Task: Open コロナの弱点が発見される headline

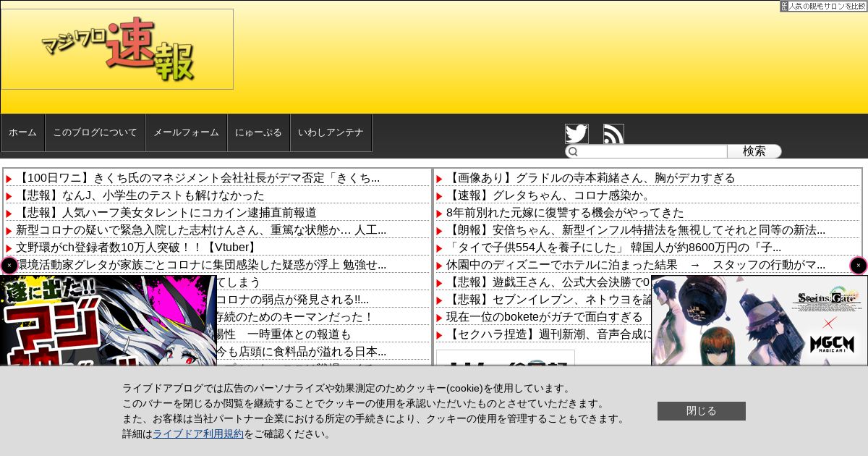Action: [292, 300]
